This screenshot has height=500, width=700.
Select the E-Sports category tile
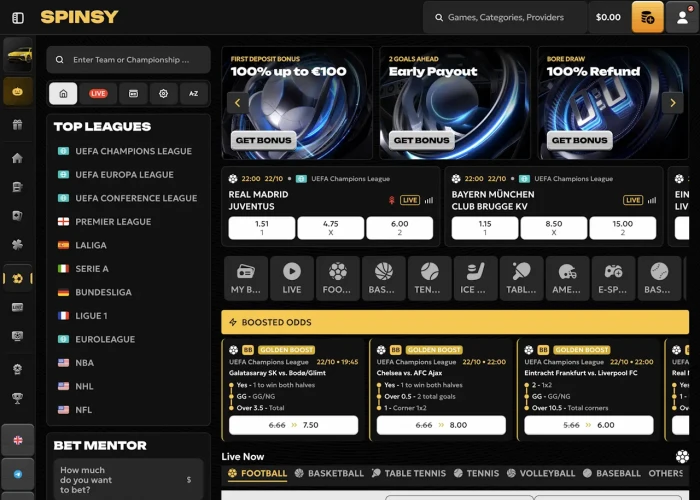click(614, 278)
